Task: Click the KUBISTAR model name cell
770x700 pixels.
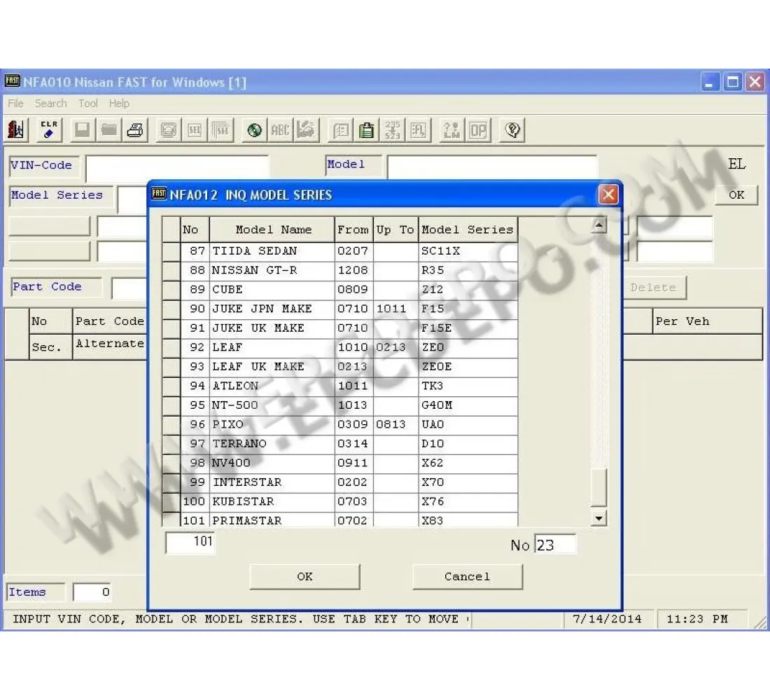Action: click(x=272, y=501)
